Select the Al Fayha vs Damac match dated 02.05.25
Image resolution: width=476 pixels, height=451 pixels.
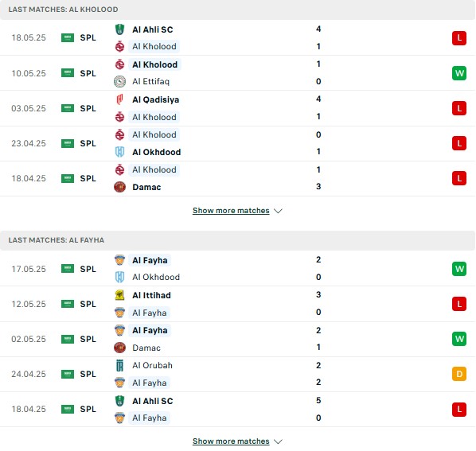tap(238, 339)
